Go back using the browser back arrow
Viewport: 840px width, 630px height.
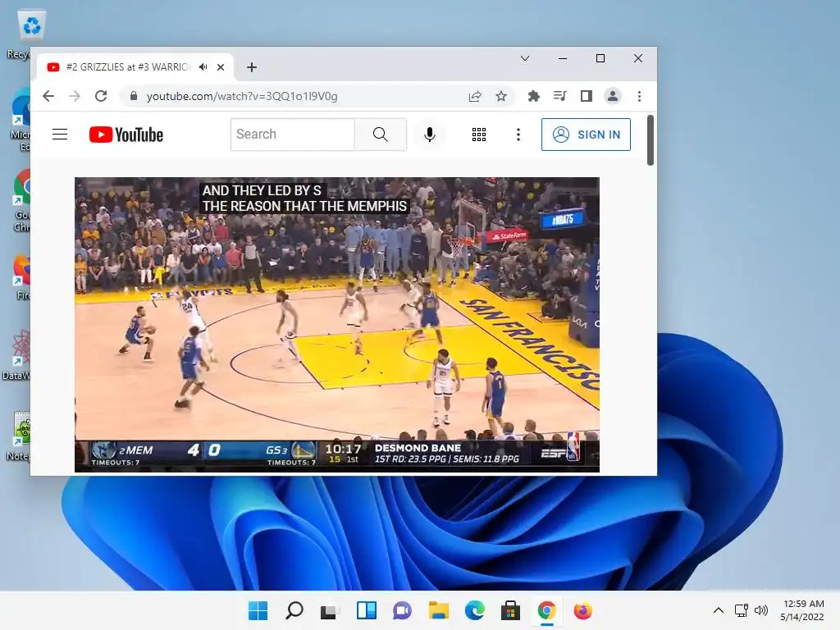48,97
